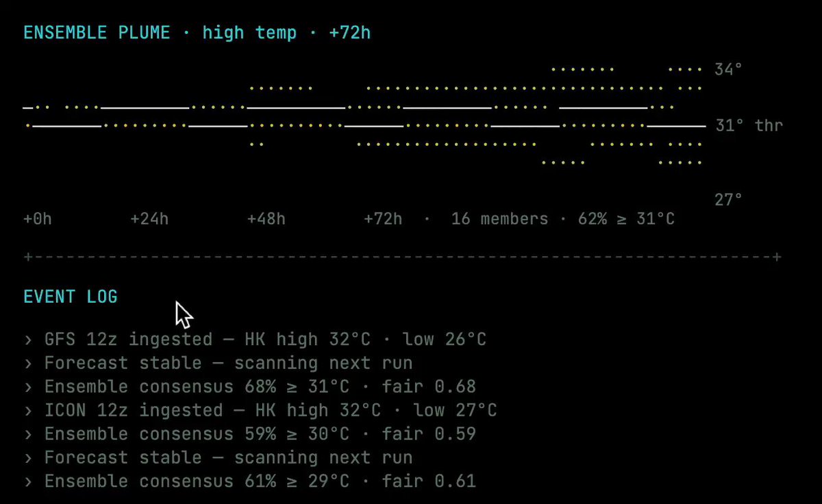822x504 pixels.
Task: Click the Ensemble consensus 59% log line
Action: pos(249,434)
